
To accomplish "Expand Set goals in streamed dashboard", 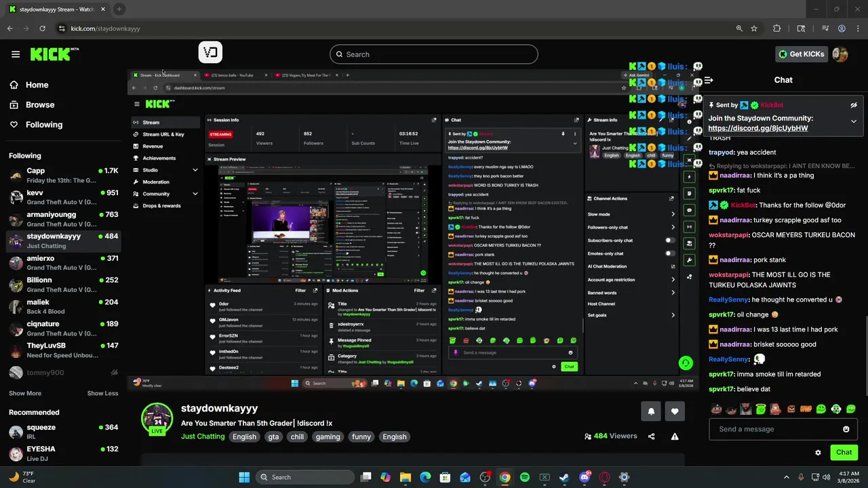I will pyautogui.click(x=673, y=315).
